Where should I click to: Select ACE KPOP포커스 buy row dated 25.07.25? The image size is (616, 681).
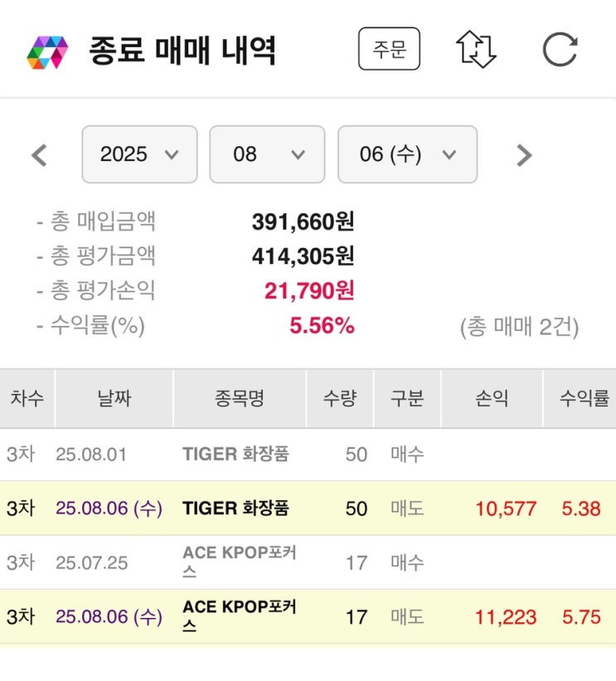(x=239, y=562)
